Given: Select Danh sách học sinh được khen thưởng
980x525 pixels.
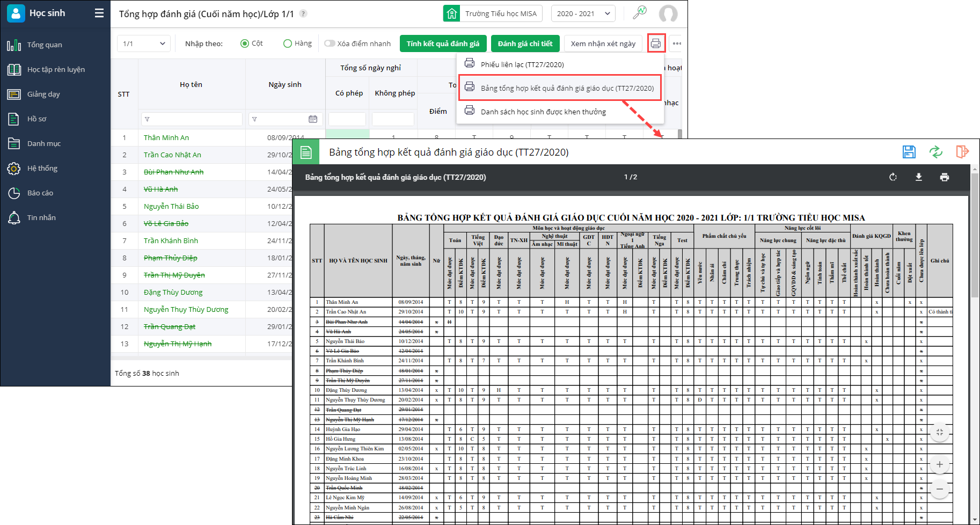Looking at the screenshot, I should point(543,112).
